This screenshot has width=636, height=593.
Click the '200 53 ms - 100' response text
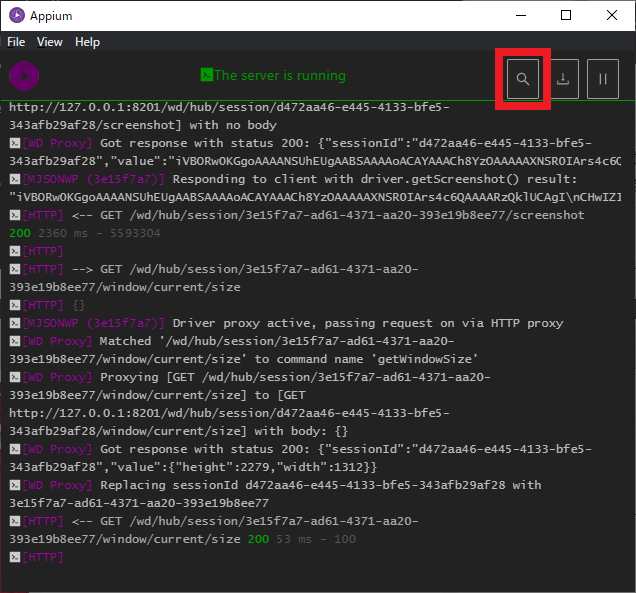click(x=302, y=539)
